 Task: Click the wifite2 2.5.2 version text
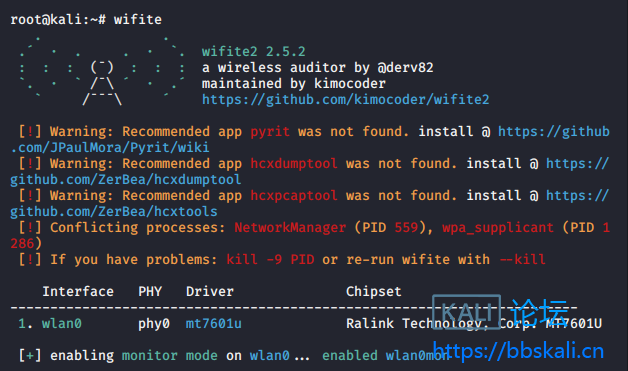click(x=254, y=51)
